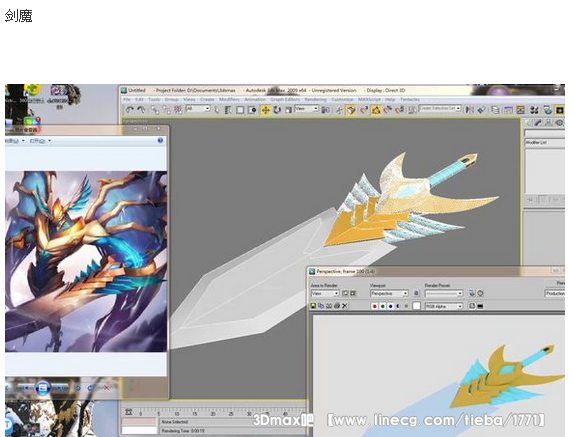This screenshot has width=574, height=437.
Task: Choose the Rectangular Selection Region tool
Action: [240, 110]
